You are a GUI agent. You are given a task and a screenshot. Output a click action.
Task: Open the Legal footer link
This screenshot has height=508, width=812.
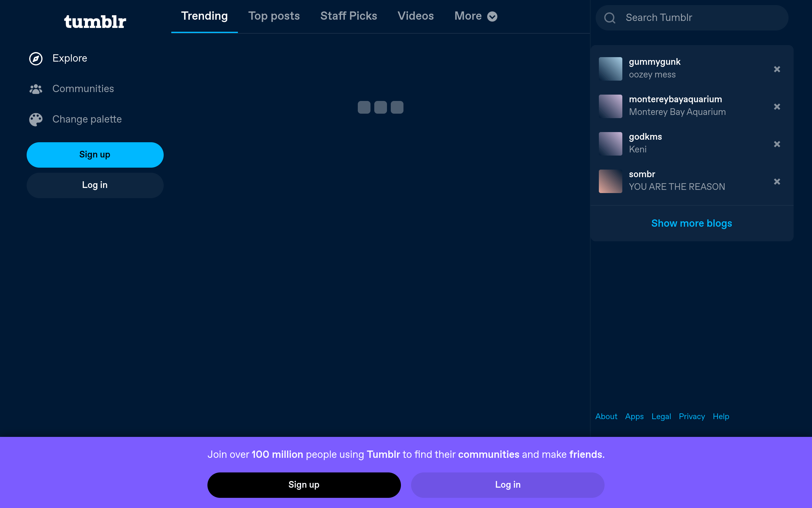coord(661,417)
